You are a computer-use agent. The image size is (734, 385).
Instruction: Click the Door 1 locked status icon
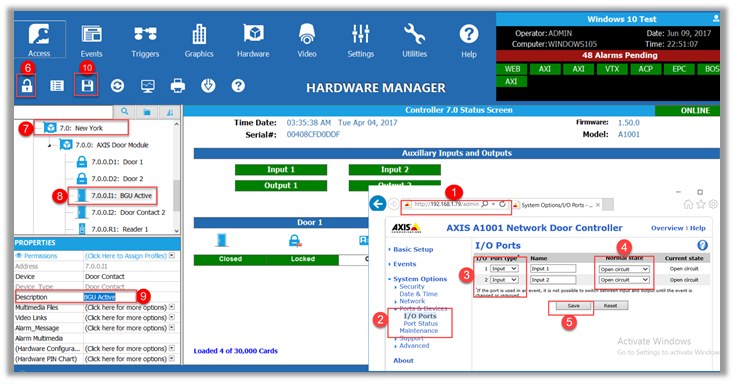(x=295, y=241)
